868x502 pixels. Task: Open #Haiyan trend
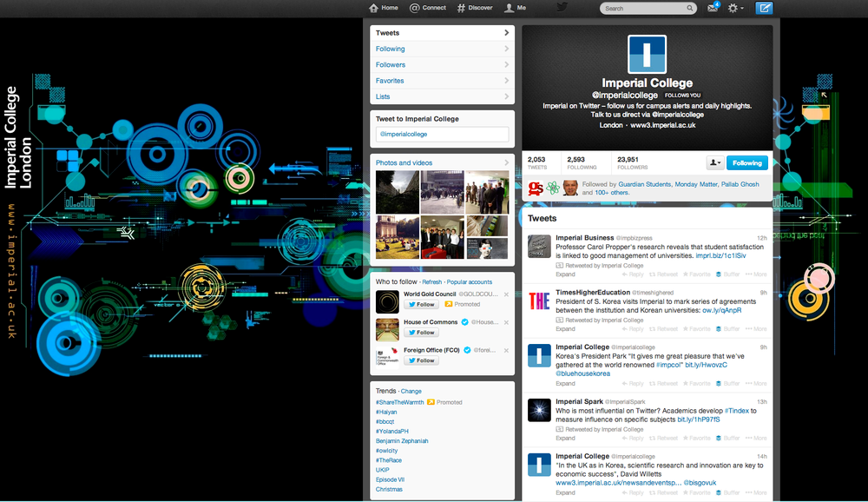click(x=386, y=413)
